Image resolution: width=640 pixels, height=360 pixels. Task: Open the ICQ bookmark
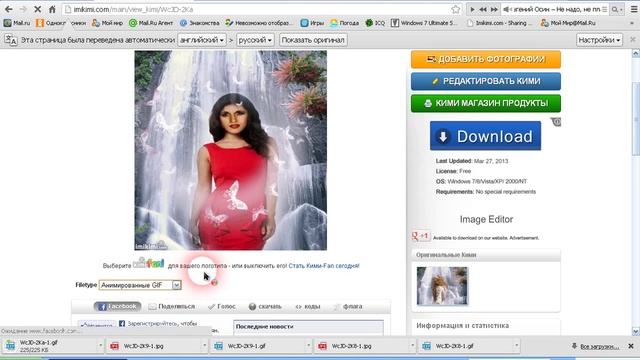375,23
